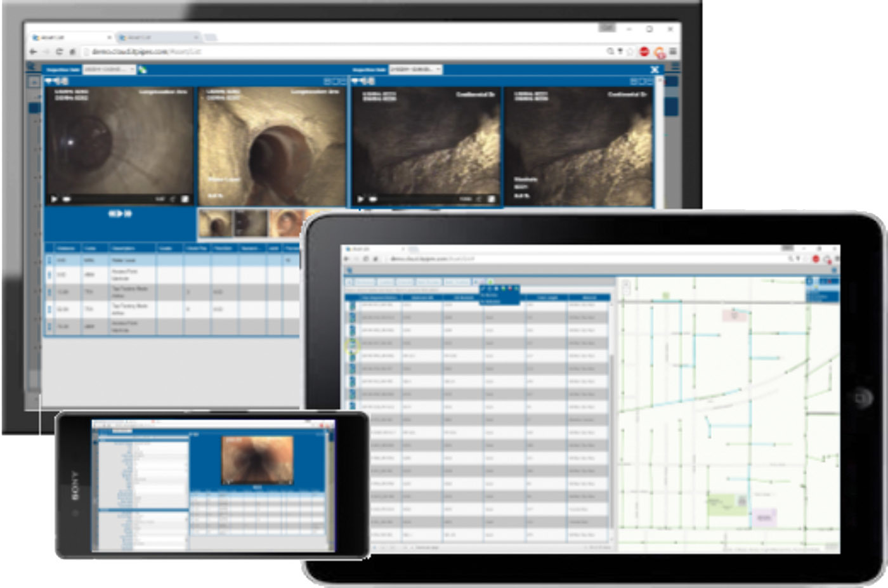Image resolution: width=888 pixels, height=588 pixels.
Task: Switch to the second browser tab on the monitor
Action: pyautogui.click(x=159, y=37)
